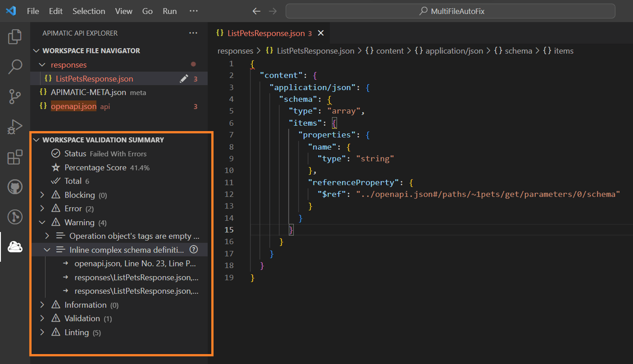Open the Search view in activity bar
The image size is (633, 364).
coord(15,66)
